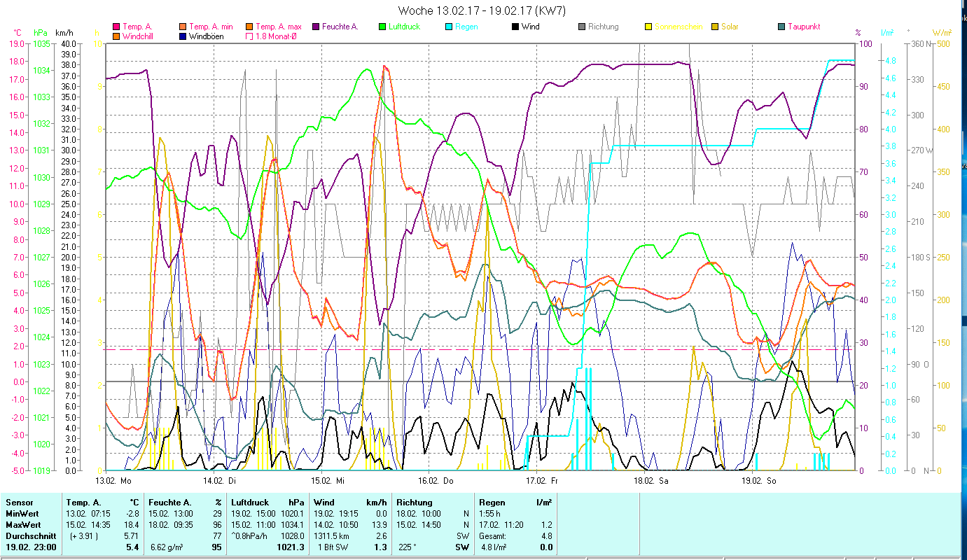Click the wind direction '225 °' value
Screen dimensions: 967x560
408,547
